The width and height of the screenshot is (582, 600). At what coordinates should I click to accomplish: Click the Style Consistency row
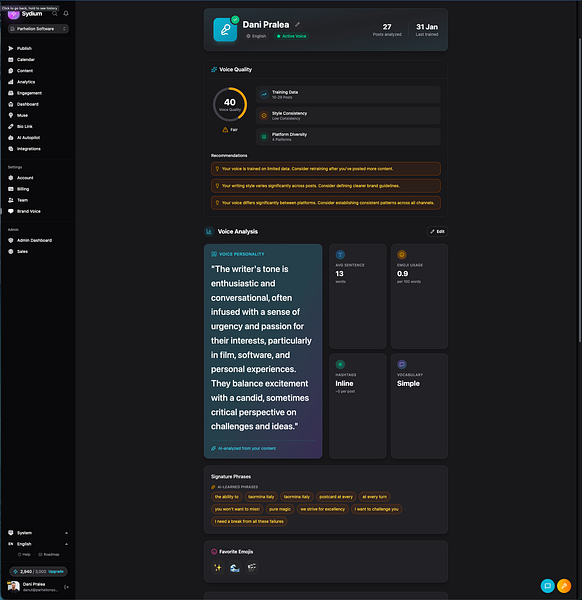[x=348, y=116]
